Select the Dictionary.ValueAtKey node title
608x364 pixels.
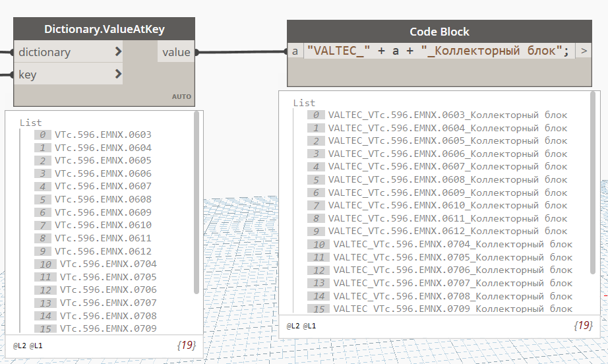point(104,29)
